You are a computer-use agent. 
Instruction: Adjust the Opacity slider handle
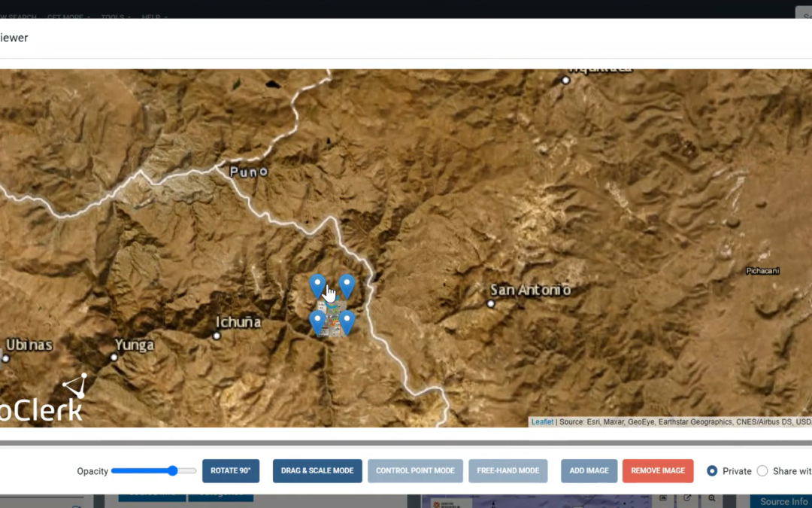click(174, 470)
